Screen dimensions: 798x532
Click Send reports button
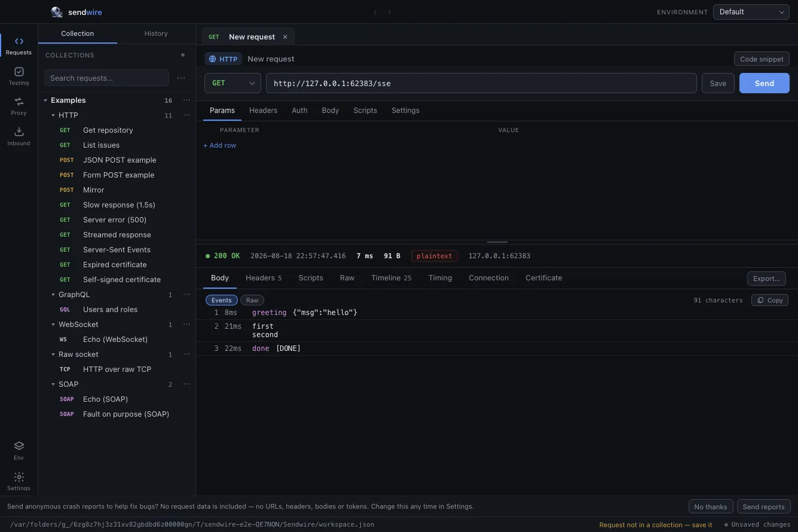point(763,506)
